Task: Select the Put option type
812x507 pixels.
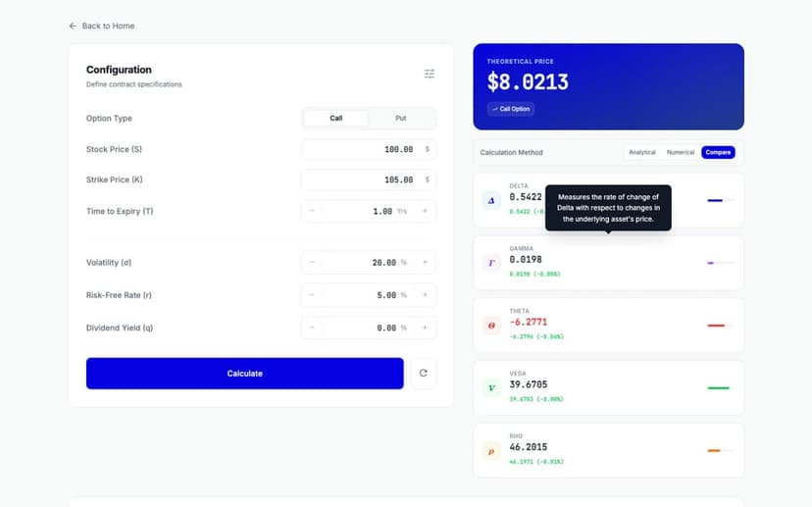Action: point(401,118)
